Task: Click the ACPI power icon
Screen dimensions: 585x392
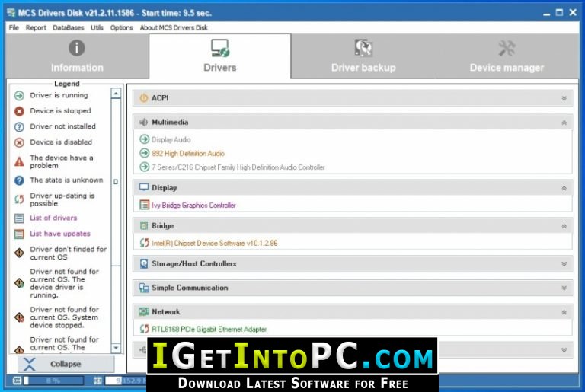Action: click(x=144, y=98)
